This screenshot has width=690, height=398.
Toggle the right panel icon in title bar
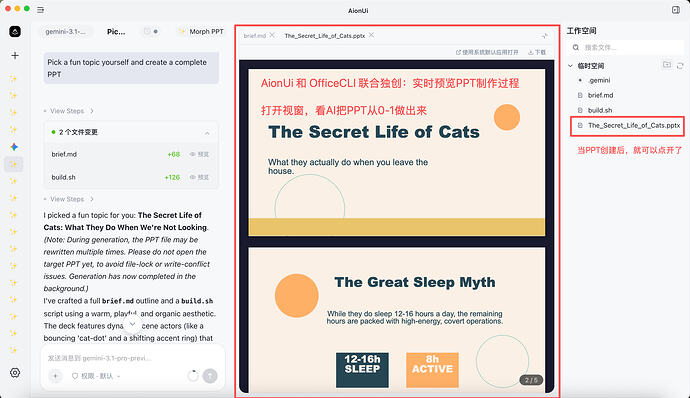[676, 10]
